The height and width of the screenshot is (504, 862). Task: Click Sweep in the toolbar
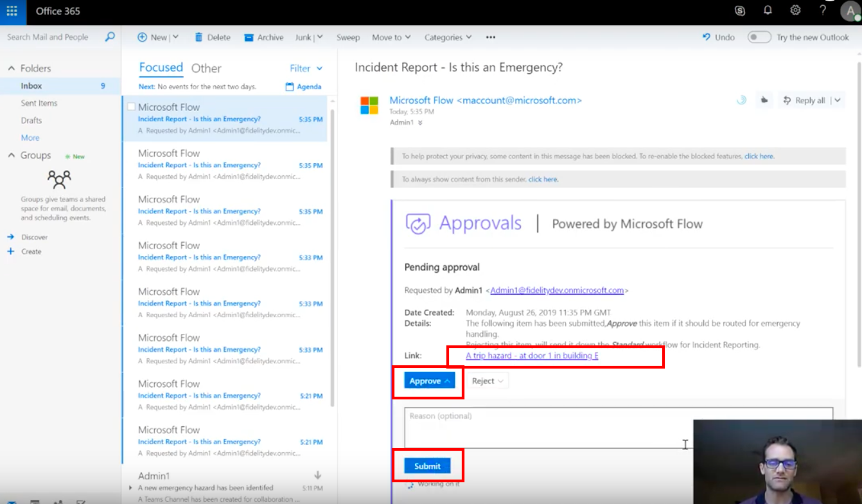click(x=348, y=37)
